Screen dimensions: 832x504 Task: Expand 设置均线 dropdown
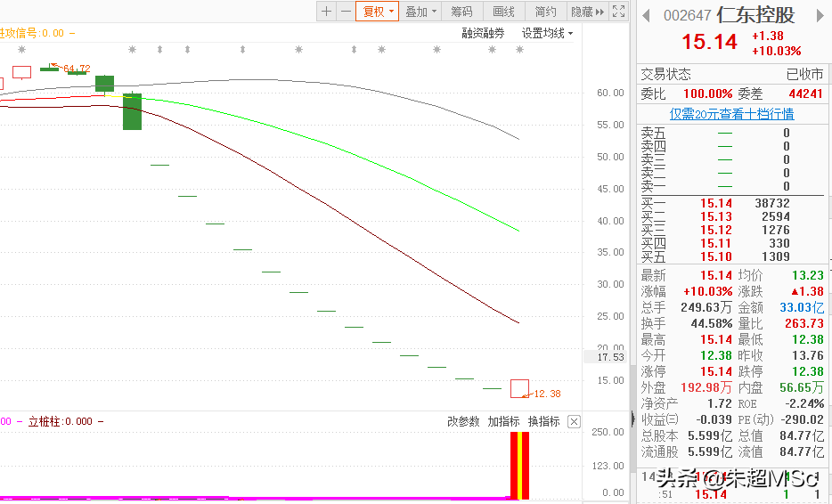click(x=547, y=33)
